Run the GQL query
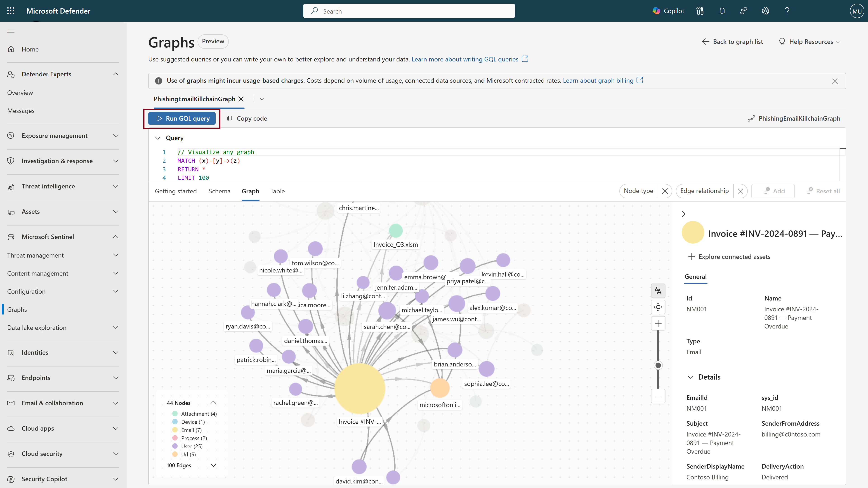This screenshot has height=488, width=868. pyautogui.click(x=182, y=118)
